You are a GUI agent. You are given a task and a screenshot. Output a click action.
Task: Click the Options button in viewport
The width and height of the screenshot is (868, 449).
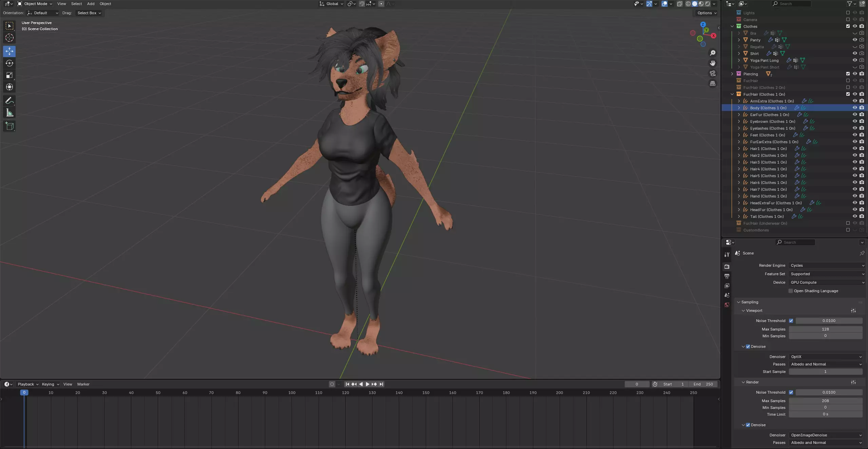click(x=707, y=13)
